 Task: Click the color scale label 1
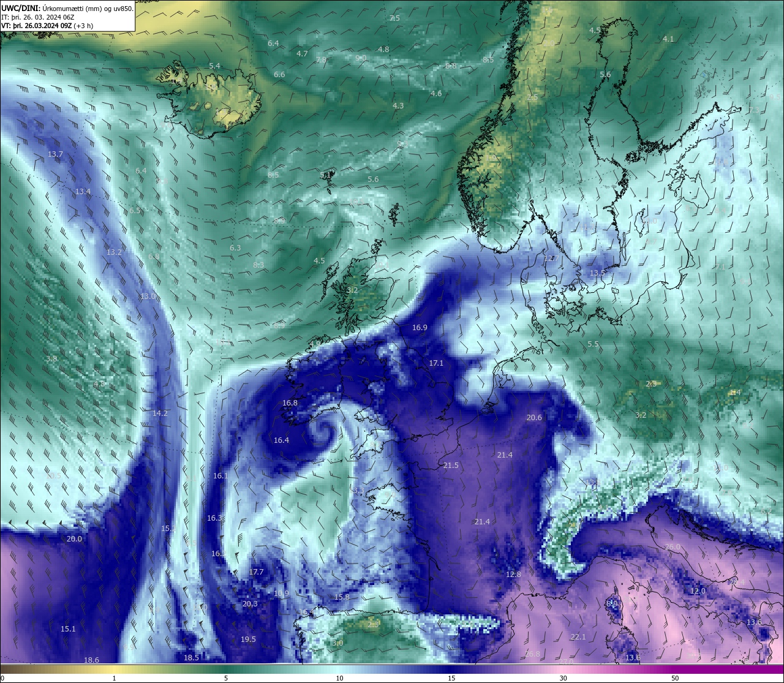[x=114, y=678]
